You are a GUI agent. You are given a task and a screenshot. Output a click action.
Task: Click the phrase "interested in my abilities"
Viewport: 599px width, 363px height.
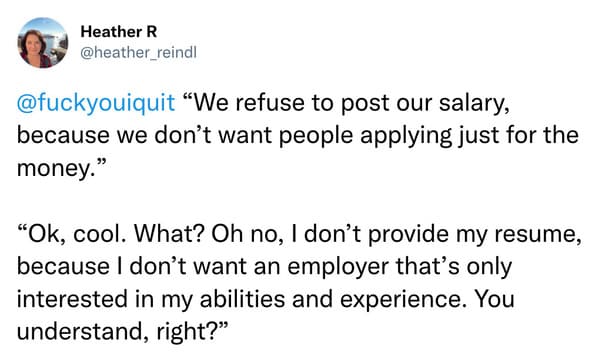click(151, 299)
